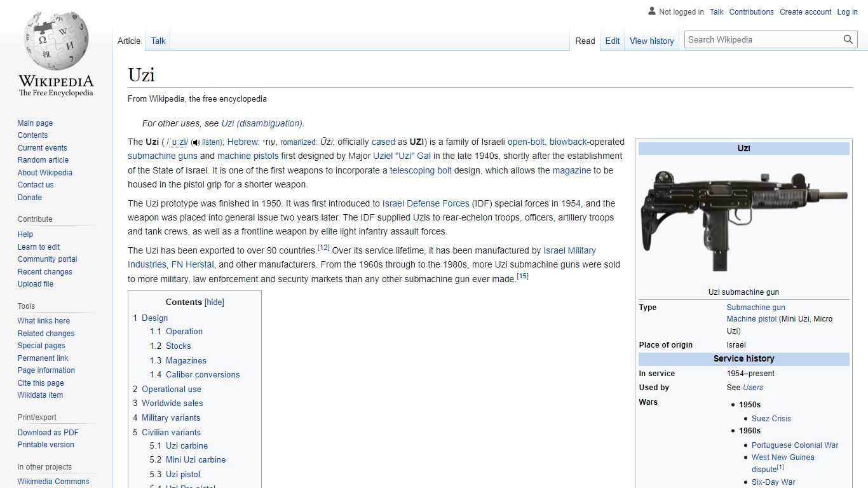Viewport: 868px width, 488px height.
Task: Click Donate link
Action: point(30,198)
